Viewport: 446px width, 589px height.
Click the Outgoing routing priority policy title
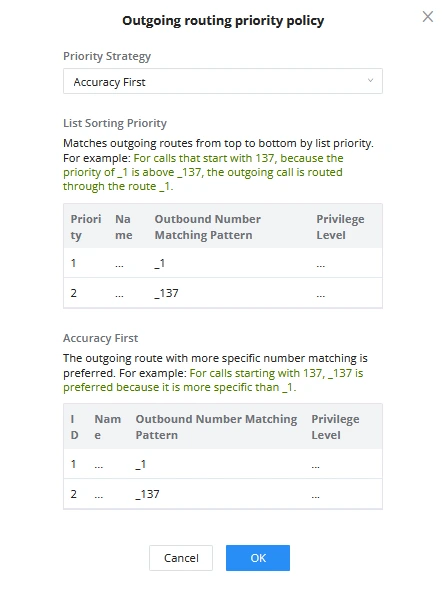[x=223, y=21]
